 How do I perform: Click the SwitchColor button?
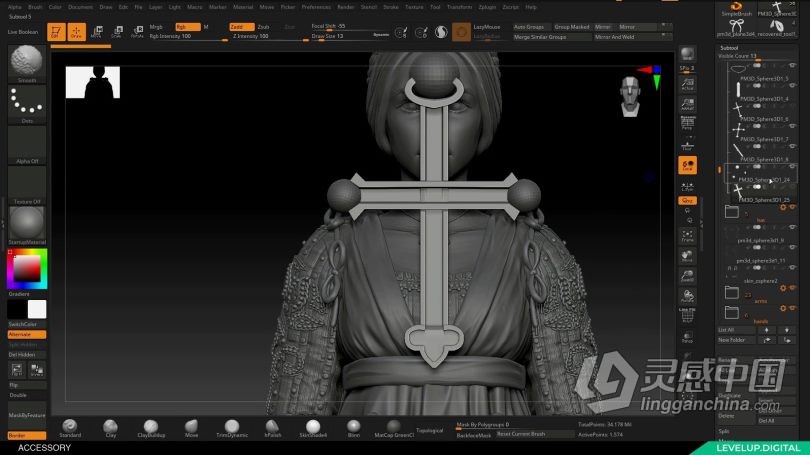coord(27,324)
